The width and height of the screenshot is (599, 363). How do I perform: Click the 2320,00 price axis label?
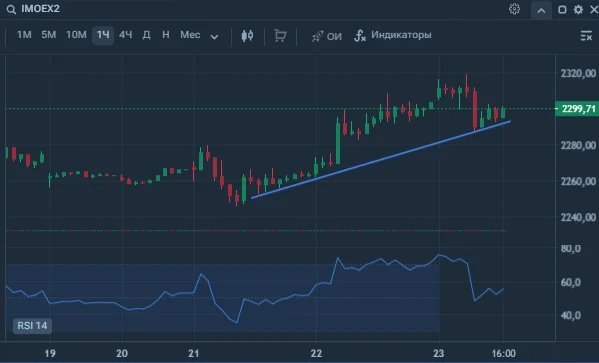(578, 73)
